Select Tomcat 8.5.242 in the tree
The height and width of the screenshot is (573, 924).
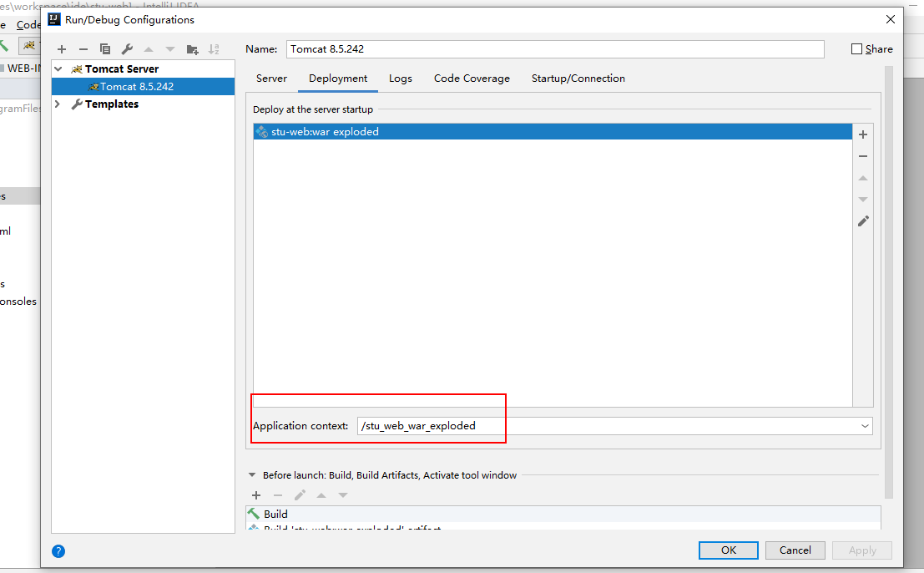(144, 87)
